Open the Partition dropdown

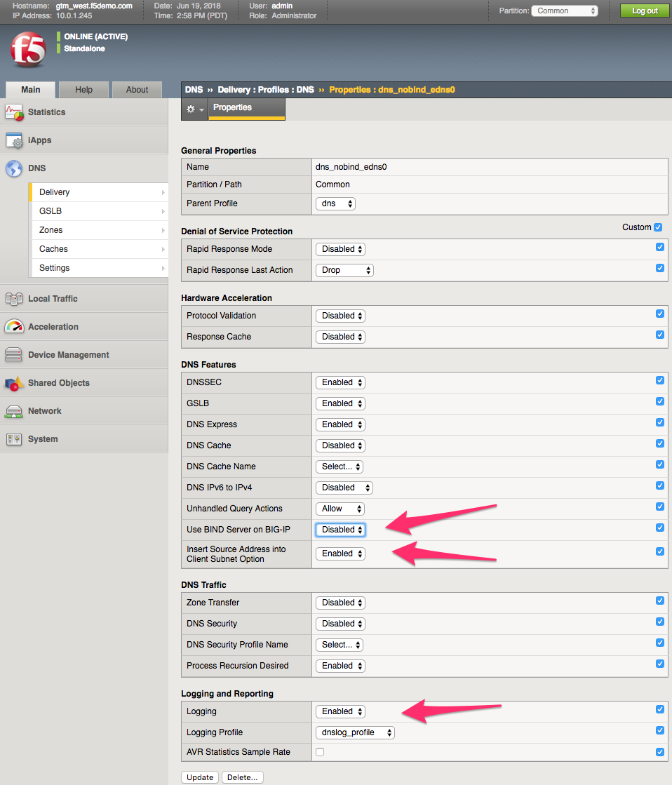click(565, 11)
